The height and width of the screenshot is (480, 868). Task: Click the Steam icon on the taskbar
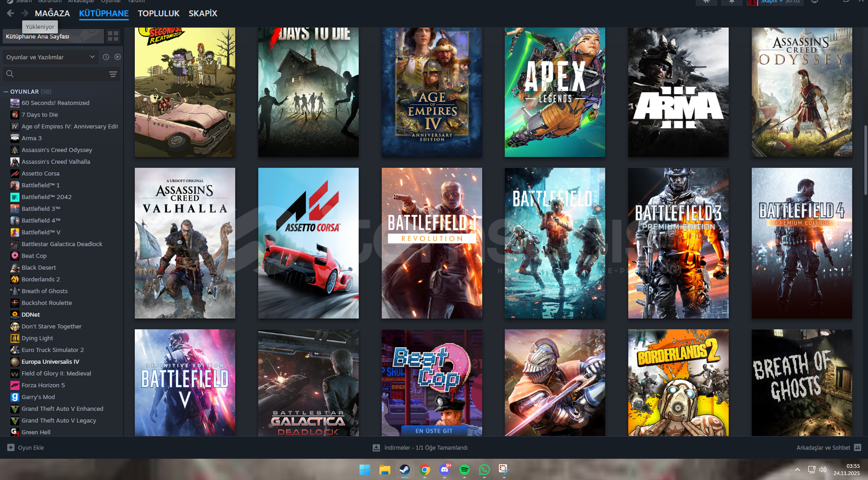(404, 470)
